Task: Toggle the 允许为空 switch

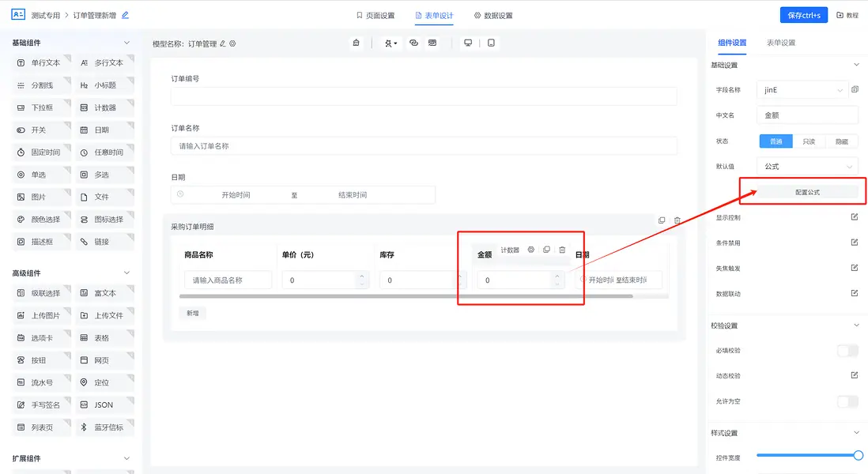Action: tap(847, 401)
